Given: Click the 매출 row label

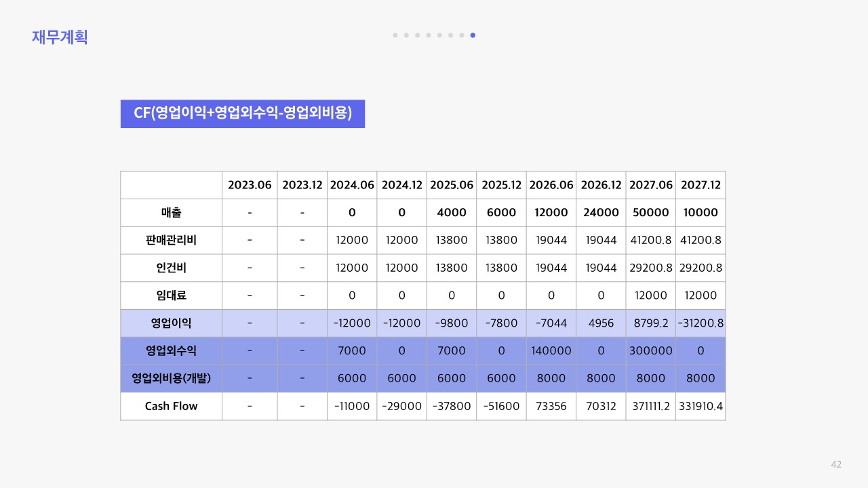Looking at the screenshot, I should pyautogui.click(x=172, y=213).
